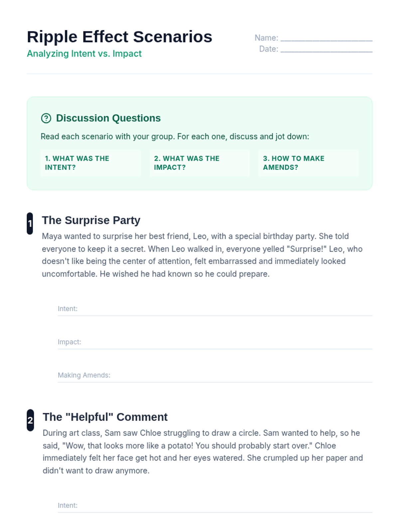The width and height of the screenshot is (399, 532).
Task: Click the Discussion Questions heading
Action: point(108,118)
